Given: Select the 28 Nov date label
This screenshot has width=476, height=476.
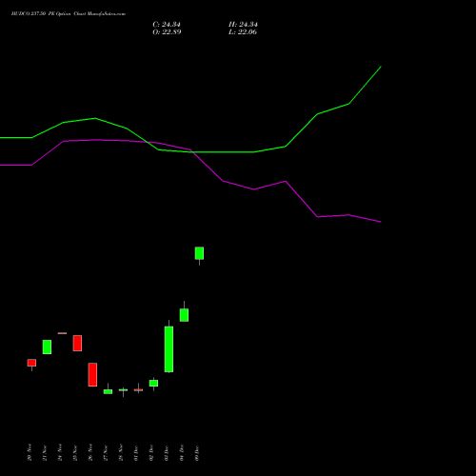Looking at the screenshot, I should pos(121,452).
